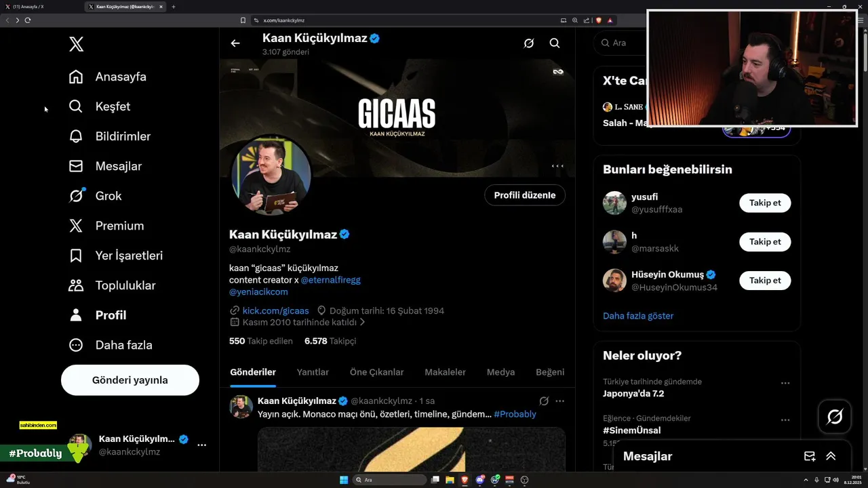Image resolution: width=868 pixels, height=488 pixels.
Task: Open the Windows Start menu
Action: 344,480
